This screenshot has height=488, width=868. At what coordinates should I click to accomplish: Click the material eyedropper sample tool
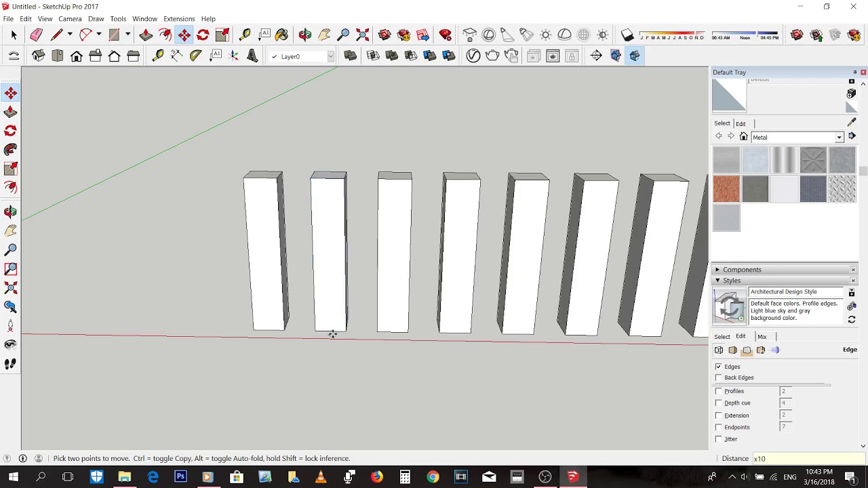coord(852,123)
